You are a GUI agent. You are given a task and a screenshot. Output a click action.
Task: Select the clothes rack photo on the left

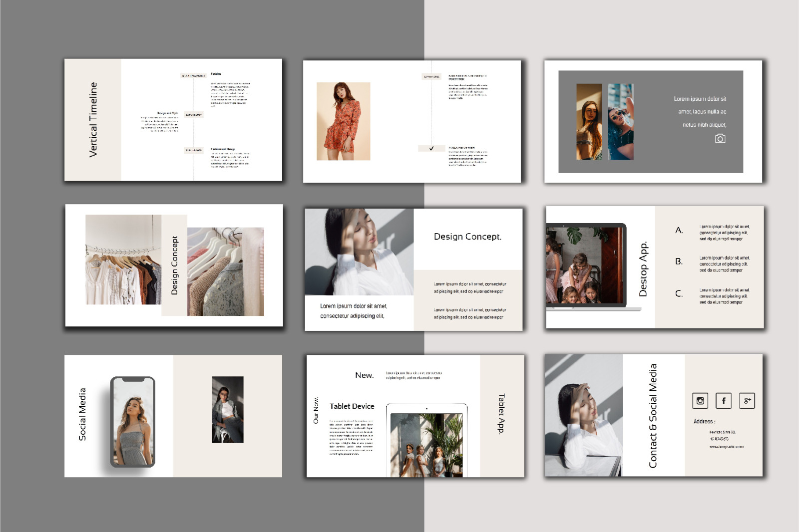[123, 260]
